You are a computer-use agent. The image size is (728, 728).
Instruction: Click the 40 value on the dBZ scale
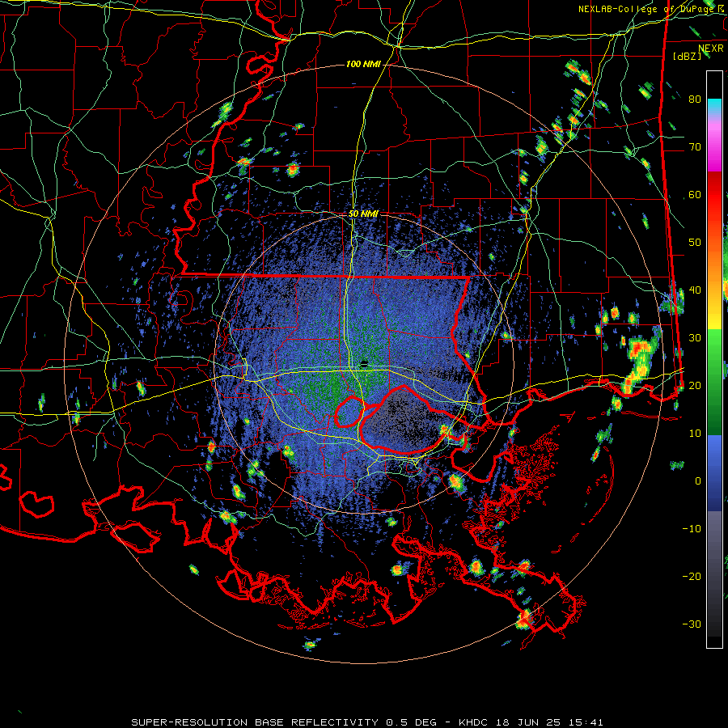[x=695, y=290]
